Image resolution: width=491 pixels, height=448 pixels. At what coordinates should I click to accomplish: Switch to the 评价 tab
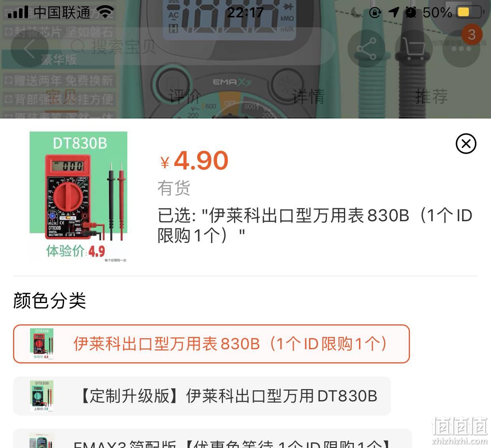pos(185,97)
